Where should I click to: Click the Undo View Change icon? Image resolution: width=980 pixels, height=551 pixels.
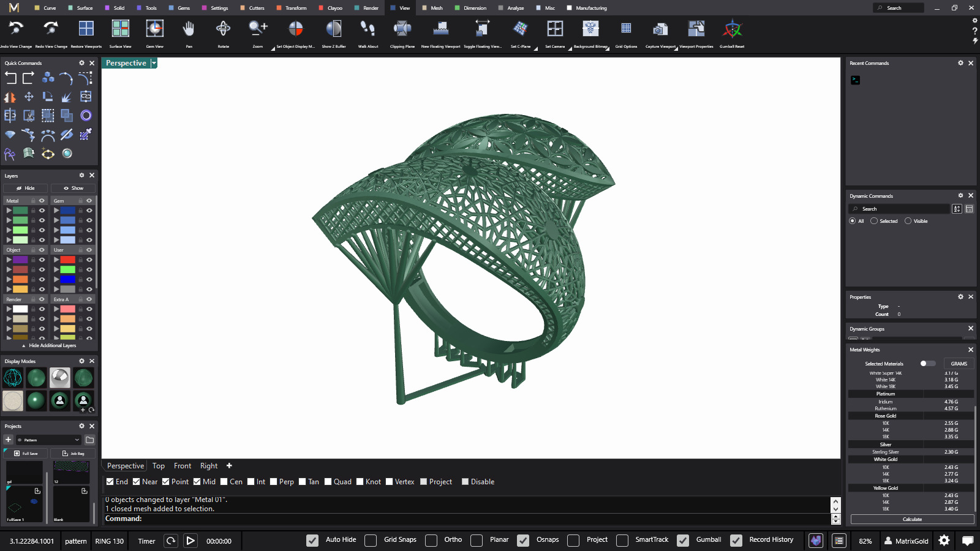tap(16, 29)
